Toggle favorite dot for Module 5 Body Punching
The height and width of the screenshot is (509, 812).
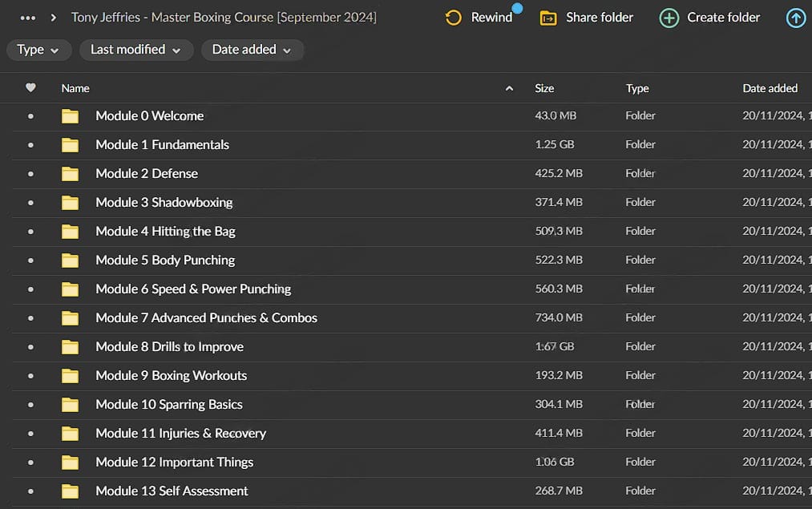[x=30, y=261]
